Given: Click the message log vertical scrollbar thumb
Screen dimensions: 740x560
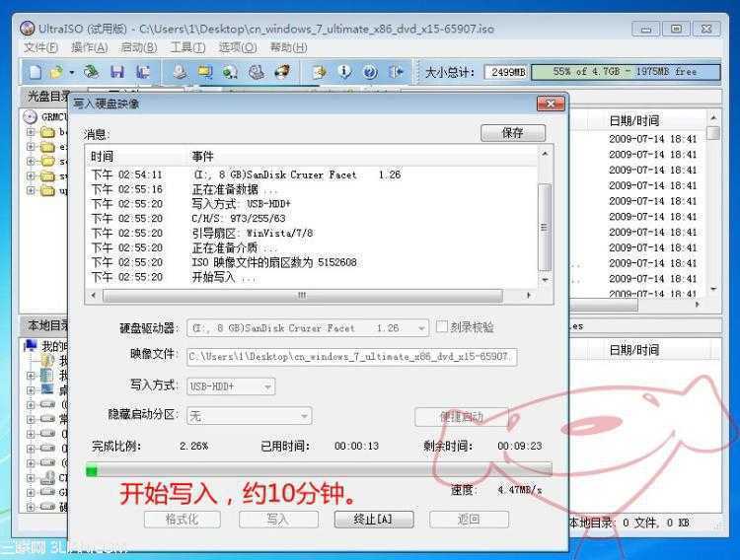Looking at the screenshot, I should [x=545, y=228].
